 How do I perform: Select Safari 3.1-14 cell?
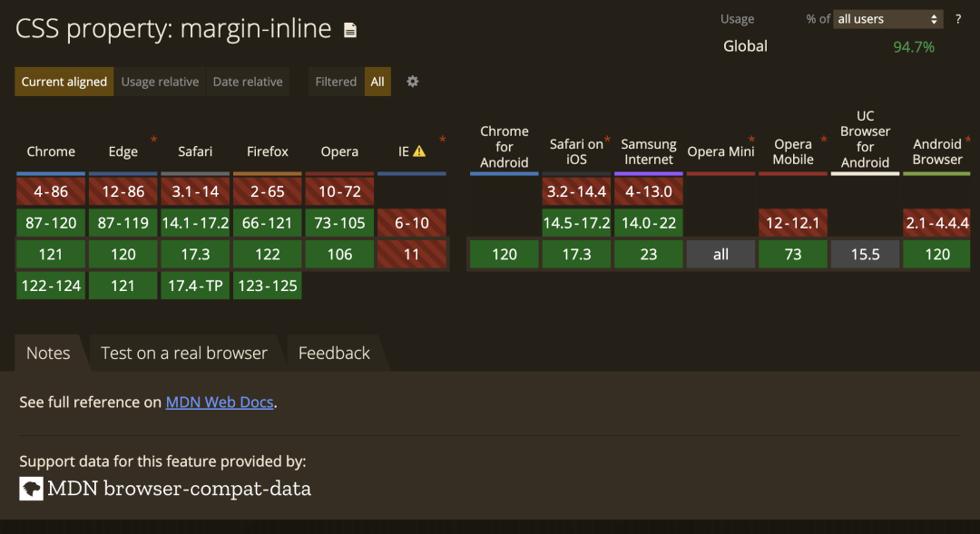(195, 191)
